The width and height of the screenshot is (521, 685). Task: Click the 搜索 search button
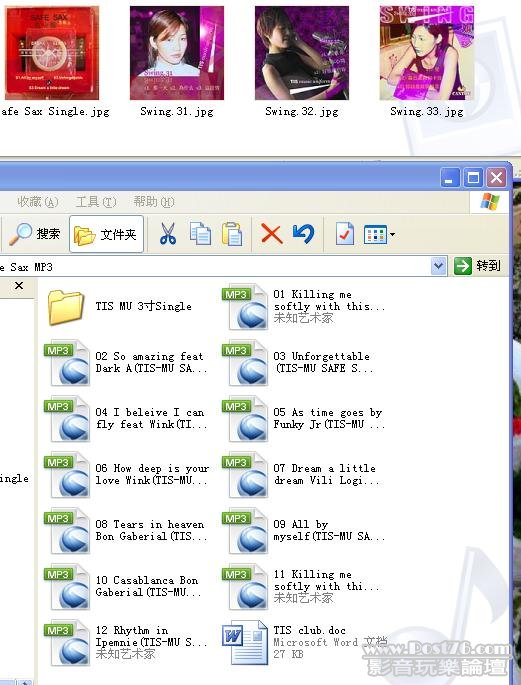pyautogui.click(x=35, y=234)
